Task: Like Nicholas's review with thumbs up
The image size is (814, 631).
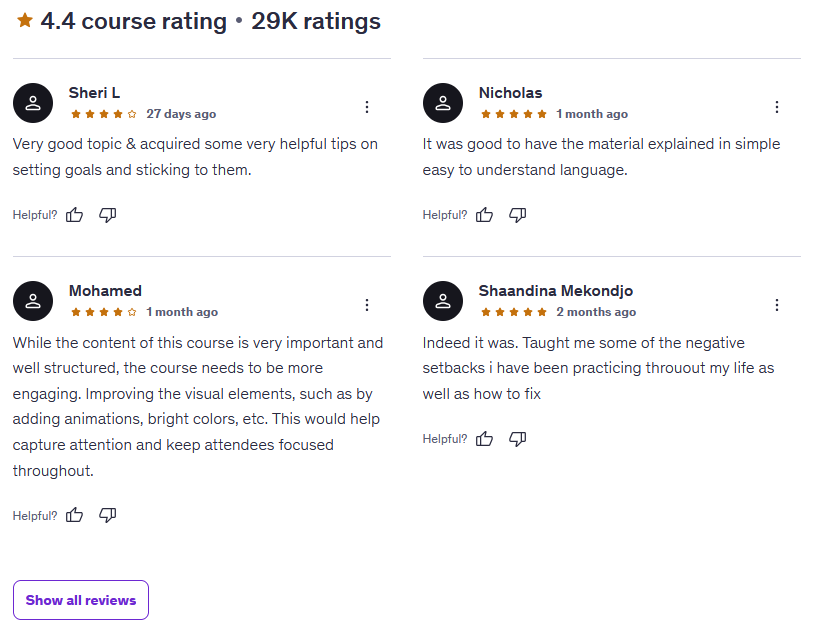Action: tap(485, 215)
